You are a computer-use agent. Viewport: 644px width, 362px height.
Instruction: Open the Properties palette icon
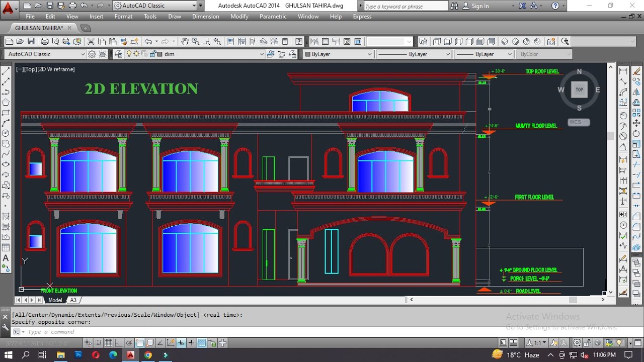[x=230, y=41]
